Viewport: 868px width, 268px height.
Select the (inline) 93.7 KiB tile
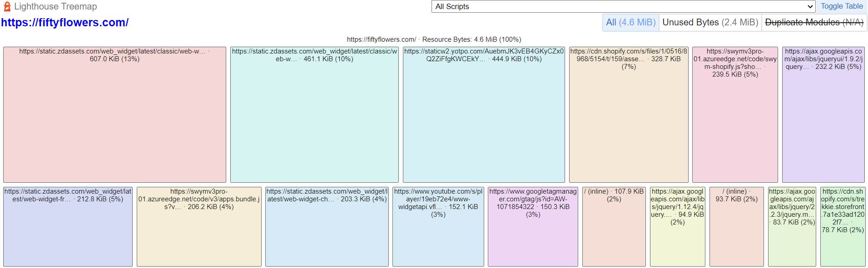click(x=737, y=227)
